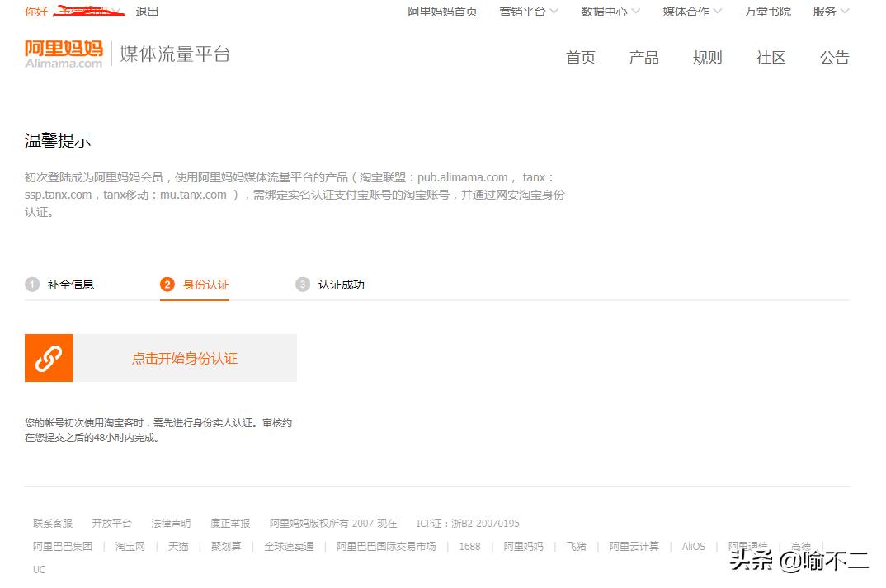Viewport: 886px width, 588px height.
Task: Visit 淘宝网 from the footer
Action: [x=130, y=546]
